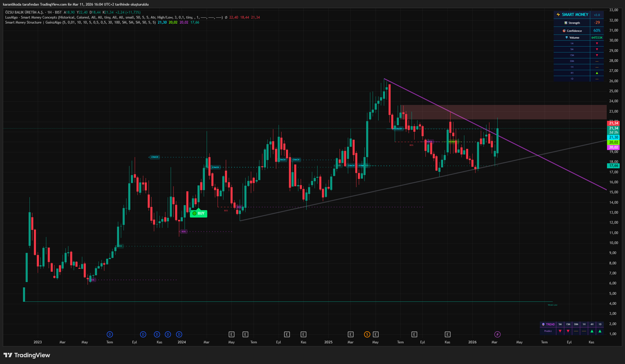The height and width of the screenshot is (364, 625).
Task: Click the 2025 label on time axis
Action: tap(328, 342)
